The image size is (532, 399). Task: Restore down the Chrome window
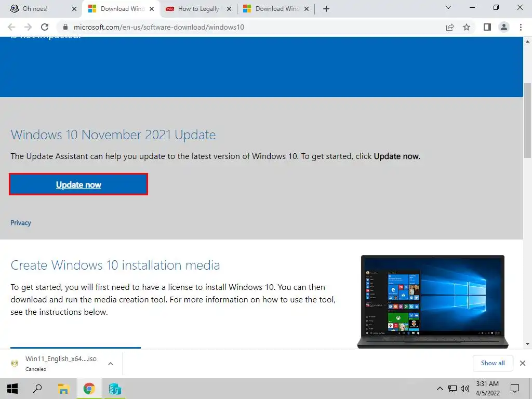(x=496, y=7)
